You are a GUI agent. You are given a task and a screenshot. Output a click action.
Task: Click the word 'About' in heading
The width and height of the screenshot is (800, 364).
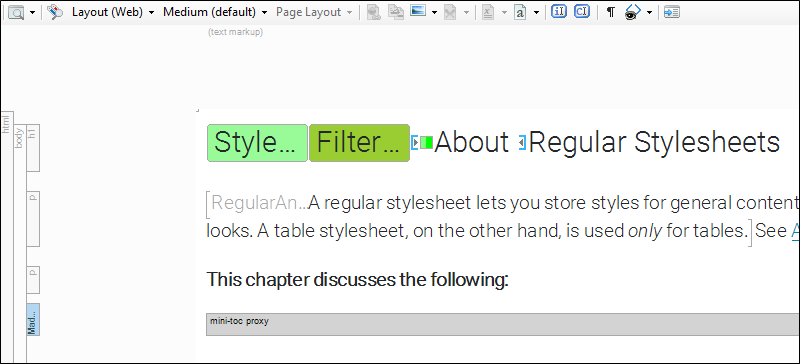[x=472, y=142]
